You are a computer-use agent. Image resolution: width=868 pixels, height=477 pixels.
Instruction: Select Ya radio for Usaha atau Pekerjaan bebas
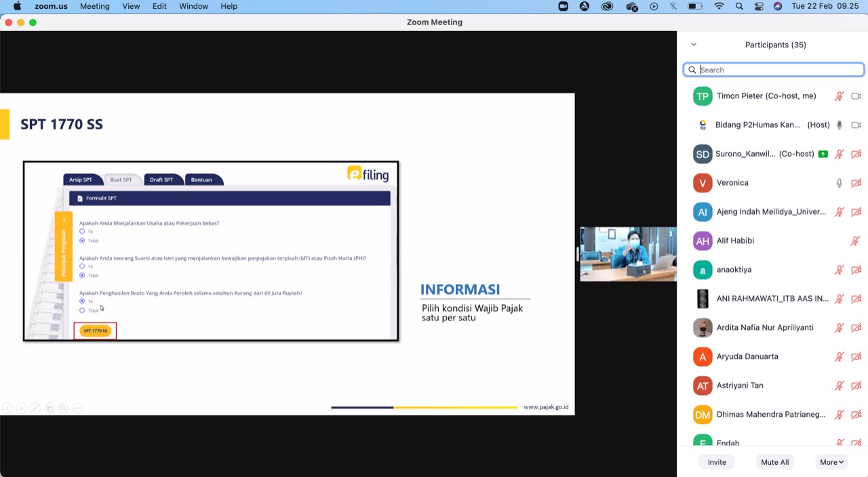point(82,232)
